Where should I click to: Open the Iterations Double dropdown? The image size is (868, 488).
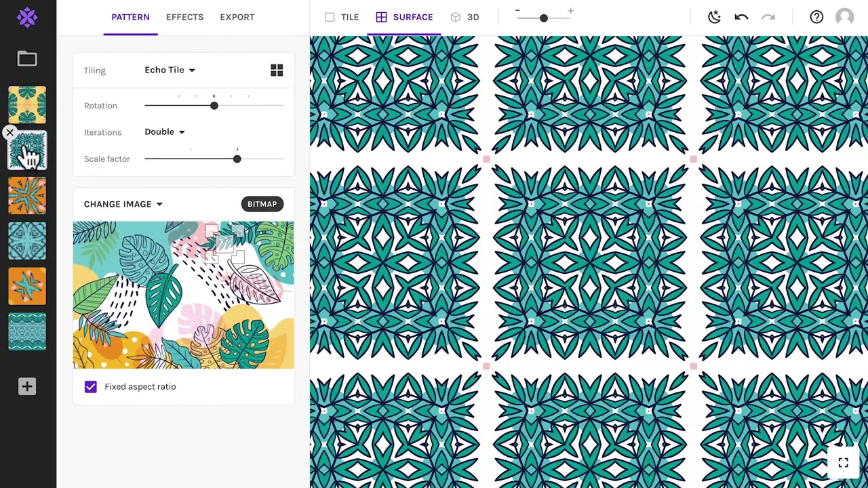[165, 131]
